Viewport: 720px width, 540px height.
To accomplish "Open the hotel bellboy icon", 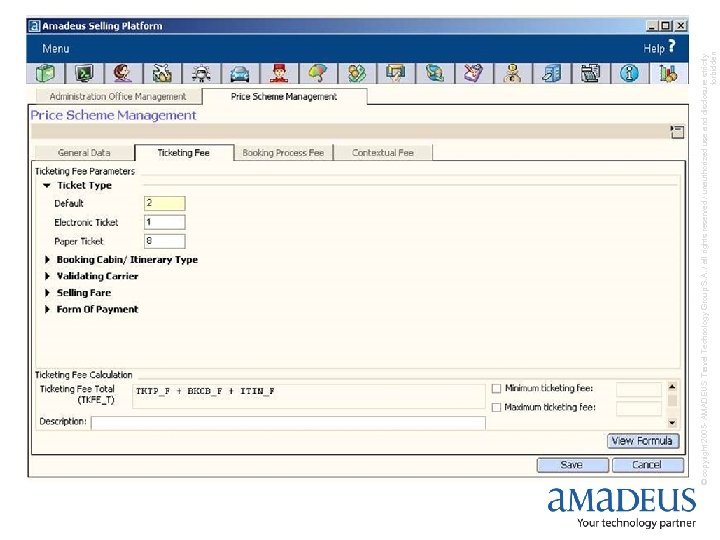I will point(279,73).
